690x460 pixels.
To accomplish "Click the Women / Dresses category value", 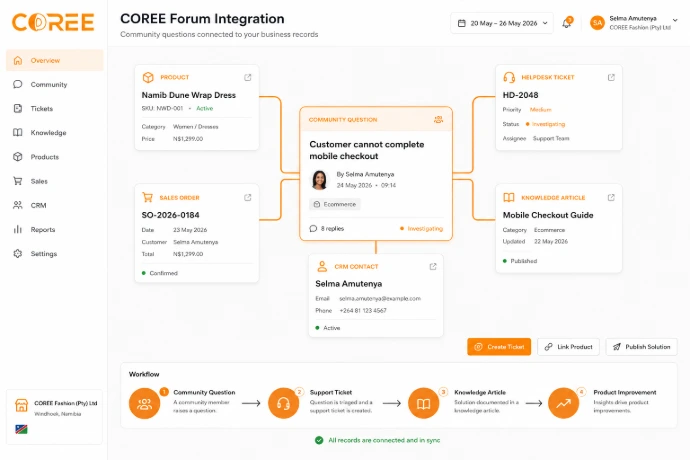I will [x=195, y=127].
